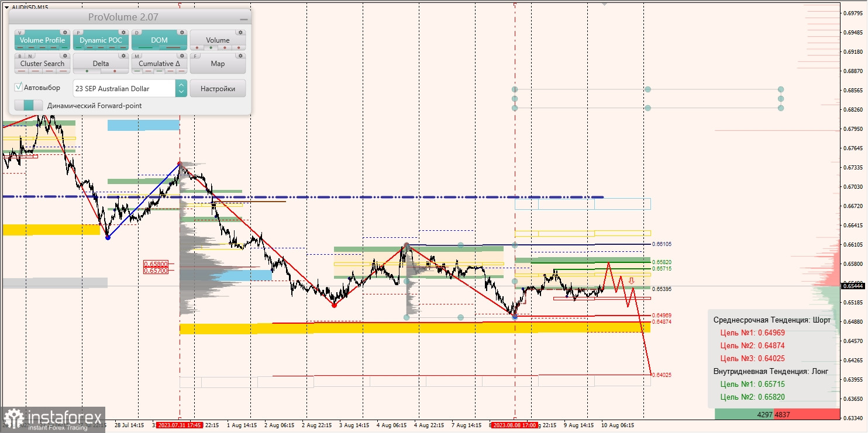Click the 0.65820 level label on chart
Screen dimensions: 868x433
662,262
